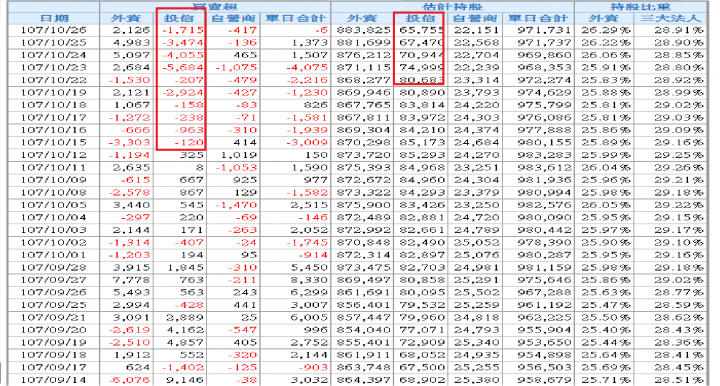Click red value -1,715 in 107/10/26 row
The width and height of the screenshot is (720, 386).
pyautogui.click(x=183, y=30)
